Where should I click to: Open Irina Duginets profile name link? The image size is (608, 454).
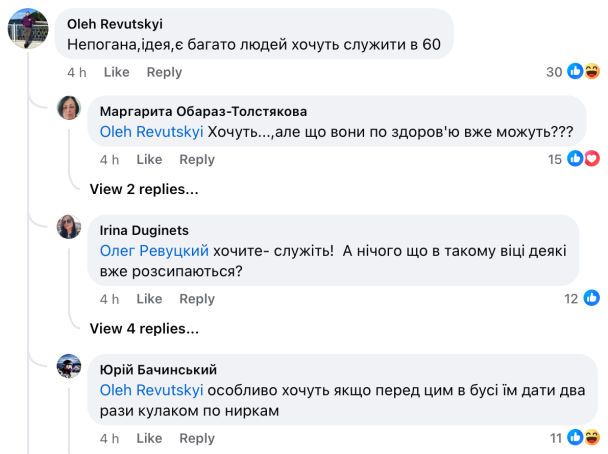click(x=145, y=230)
